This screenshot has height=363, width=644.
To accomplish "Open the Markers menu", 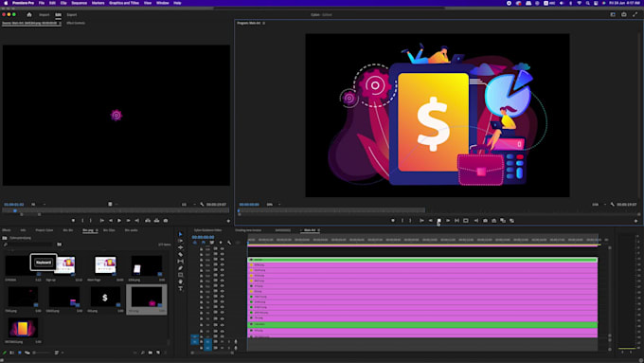I will 98,3.
